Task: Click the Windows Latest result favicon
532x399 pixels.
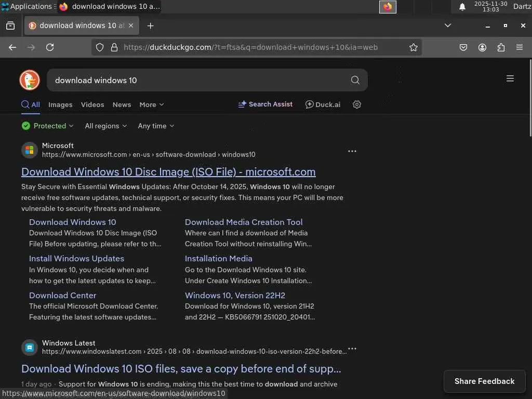Action: click(x=30, y=348)
